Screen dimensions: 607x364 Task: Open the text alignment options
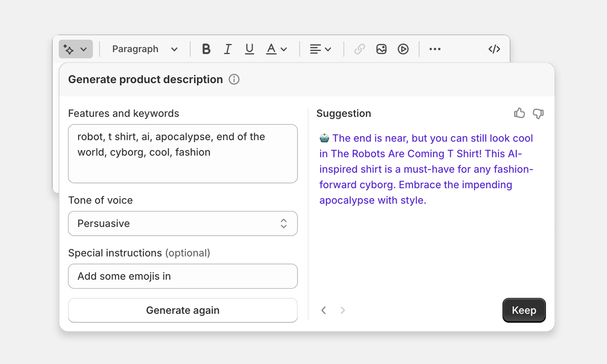point(321,49)
